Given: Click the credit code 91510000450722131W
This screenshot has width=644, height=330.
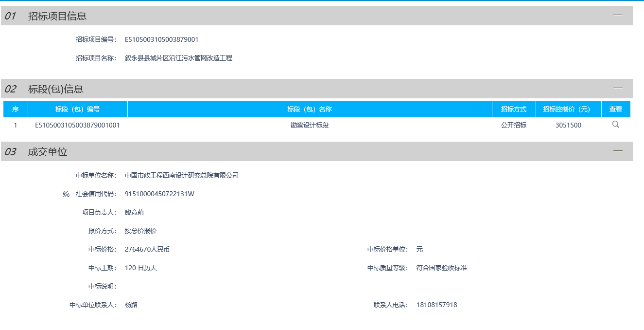Looking at the screenshot, I should 159,194.
